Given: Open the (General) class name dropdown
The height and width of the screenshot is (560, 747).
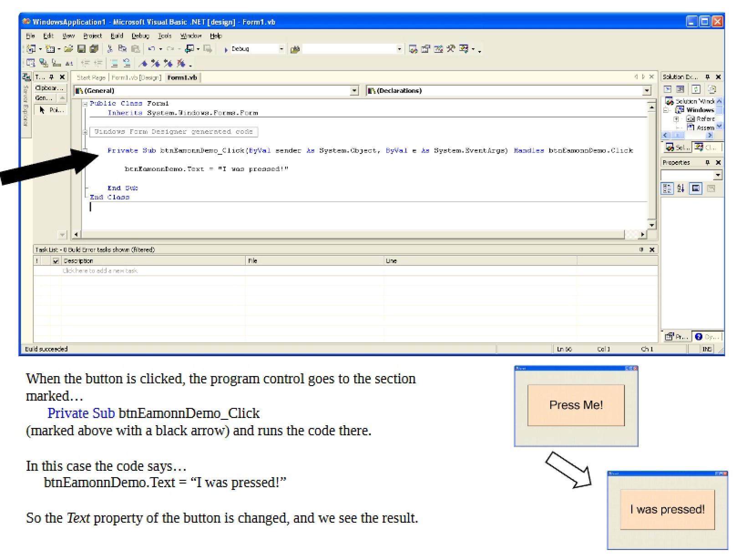Looking at the screenshot, I should (x=355, y=91).
